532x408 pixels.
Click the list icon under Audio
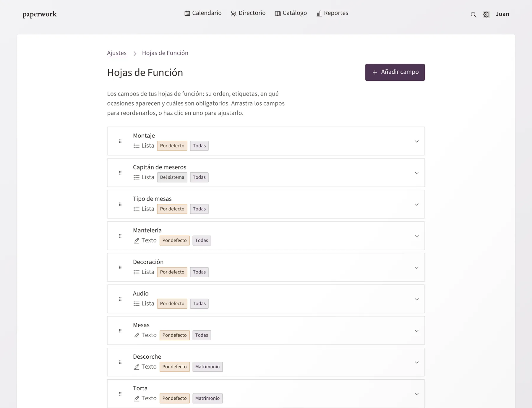click(x=136, y=304)
